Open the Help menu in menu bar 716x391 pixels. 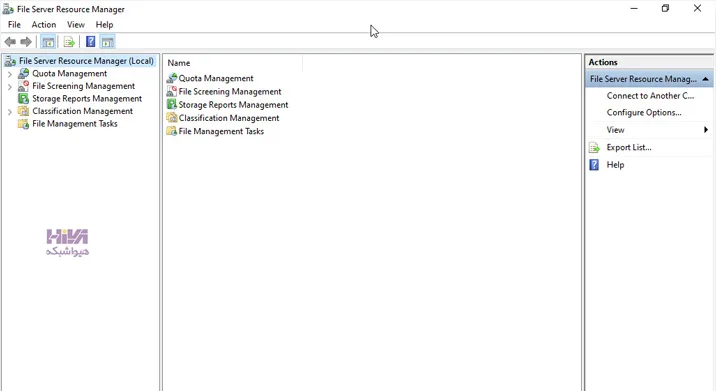(x=104, y=25)
